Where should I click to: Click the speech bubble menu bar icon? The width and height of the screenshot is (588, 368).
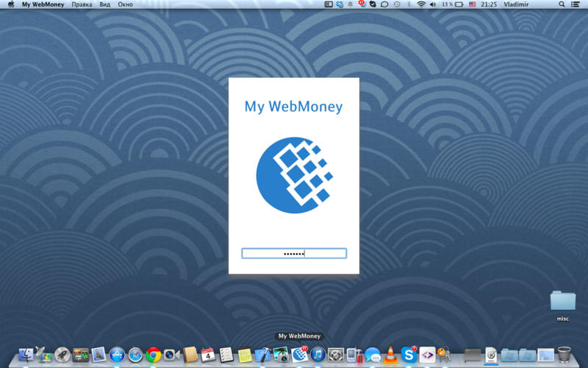[x=384, y=4]
